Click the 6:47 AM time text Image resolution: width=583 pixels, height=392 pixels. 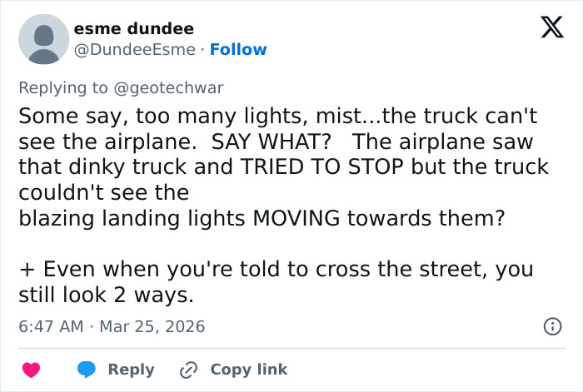coord(50,326)
